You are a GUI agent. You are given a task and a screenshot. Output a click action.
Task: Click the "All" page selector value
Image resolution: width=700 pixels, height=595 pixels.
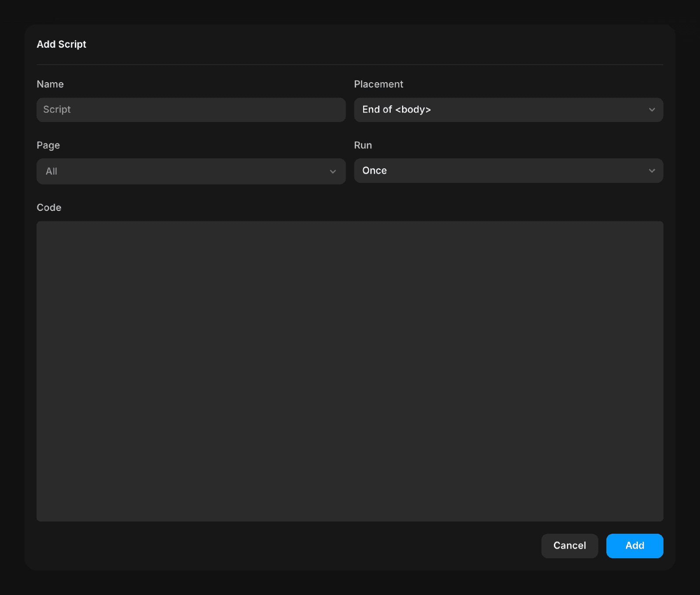tap(51, 171)
